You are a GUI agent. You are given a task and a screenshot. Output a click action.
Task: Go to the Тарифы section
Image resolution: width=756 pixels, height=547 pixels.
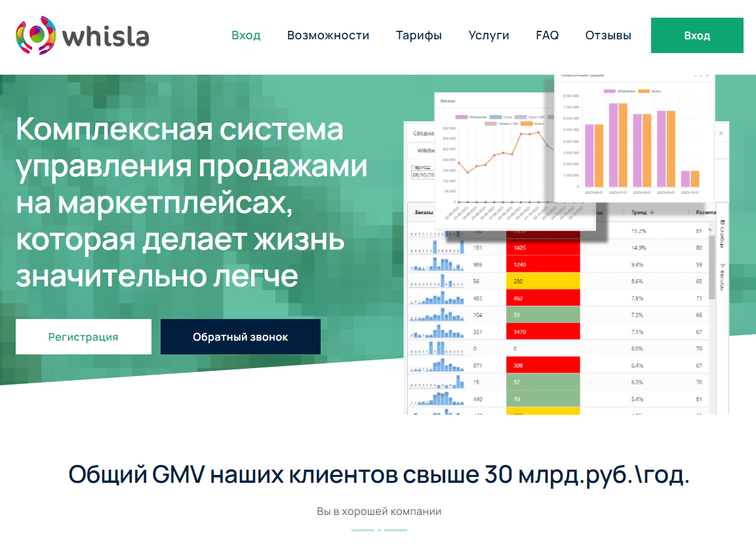(x=418, y=35)
